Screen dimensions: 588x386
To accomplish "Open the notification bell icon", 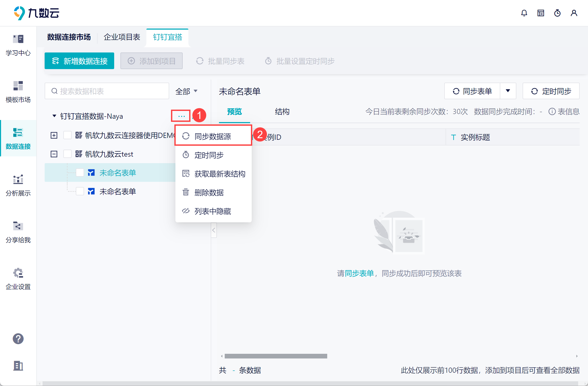I will click(x=524, y=13).
